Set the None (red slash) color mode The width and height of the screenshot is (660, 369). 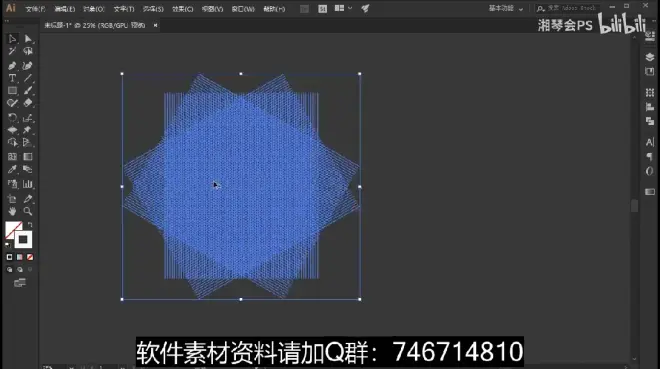click(x=30, y=257)
